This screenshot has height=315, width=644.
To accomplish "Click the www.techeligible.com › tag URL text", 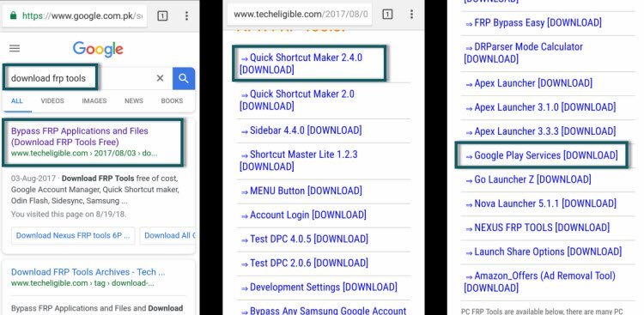I will click(82, 283).
